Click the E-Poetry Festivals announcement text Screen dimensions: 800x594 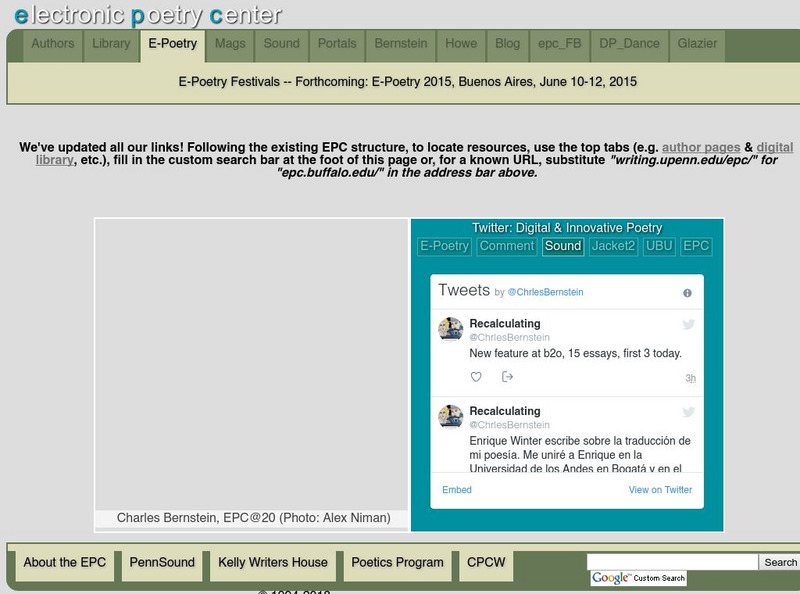click(x=407, y=82)
